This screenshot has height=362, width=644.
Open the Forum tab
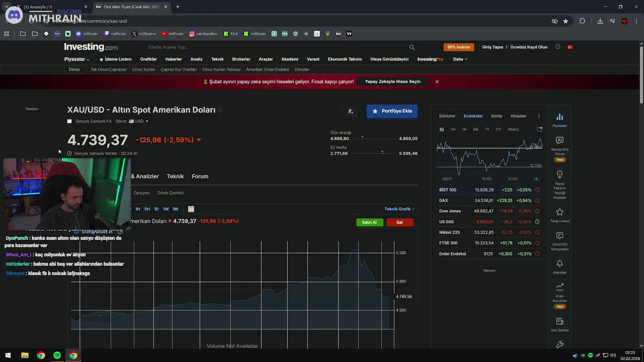[x=200, y=176]
